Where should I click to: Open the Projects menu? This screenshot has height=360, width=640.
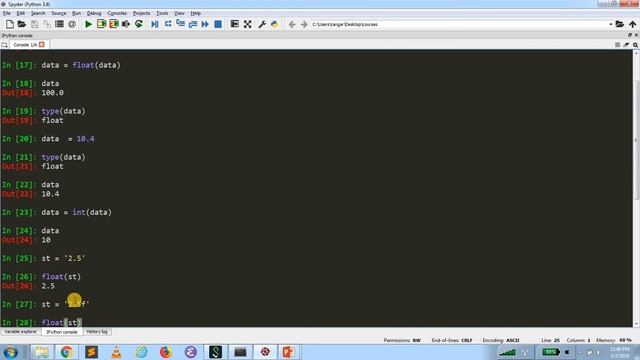click(142, 13)
